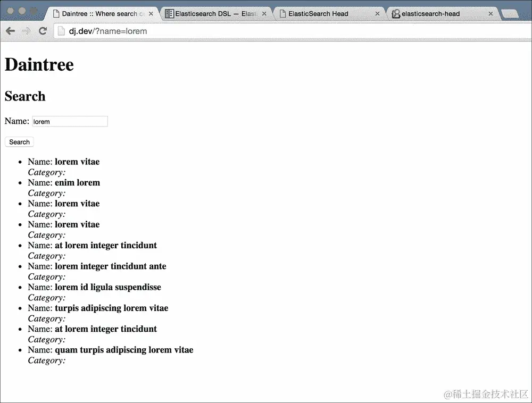Click result 'enim lorem'
532x403 pixels.
tap(77, 183)
